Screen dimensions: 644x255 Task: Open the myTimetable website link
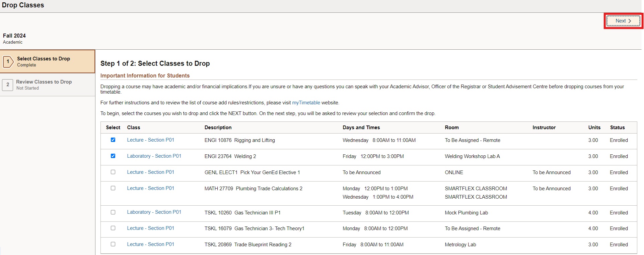pos(306,103)
